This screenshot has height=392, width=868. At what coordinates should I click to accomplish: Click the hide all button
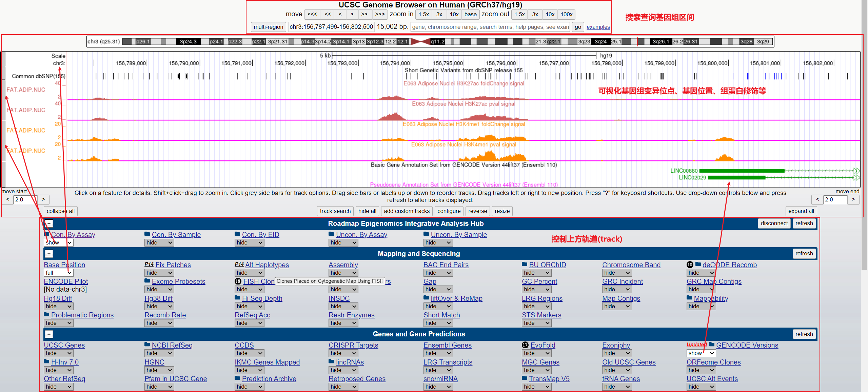pyautogui.click(x=367, y=211)
